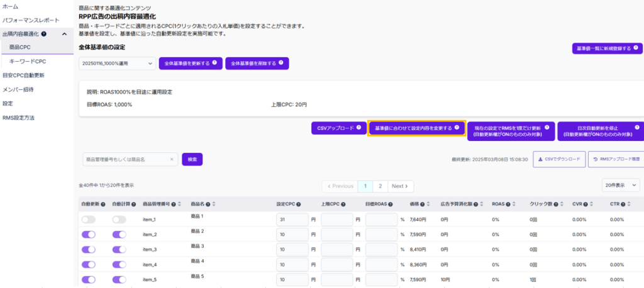Disable the 自動計算 toggle for item_2

[119, 234]
